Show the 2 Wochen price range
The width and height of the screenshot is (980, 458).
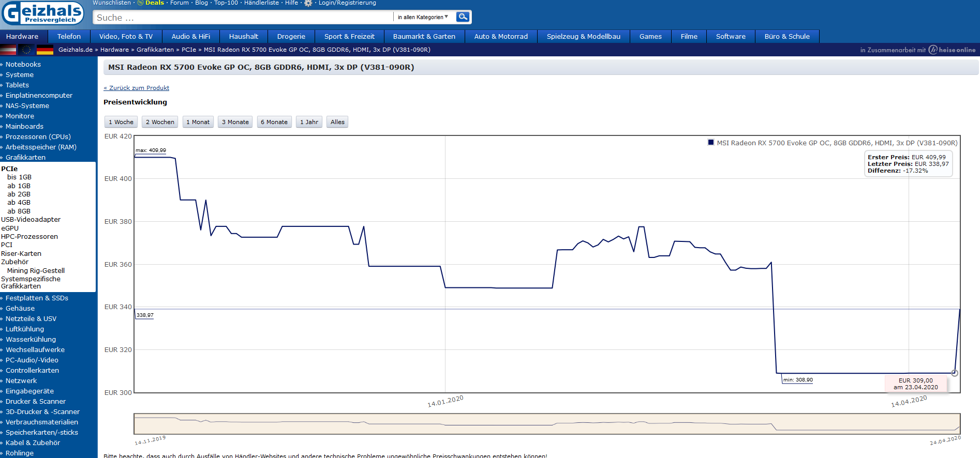160,122
